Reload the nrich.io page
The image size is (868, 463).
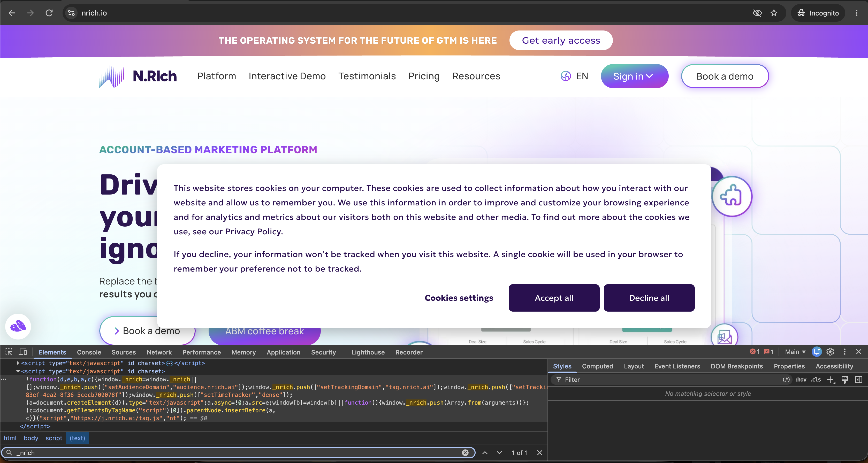[x=49, y=13]
